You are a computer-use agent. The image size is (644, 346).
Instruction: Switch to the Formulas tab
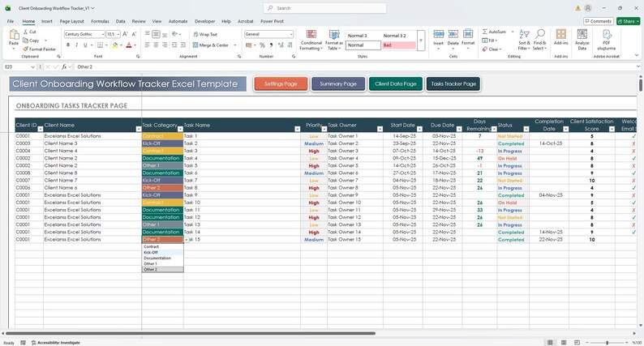click(x=100, y=21)
